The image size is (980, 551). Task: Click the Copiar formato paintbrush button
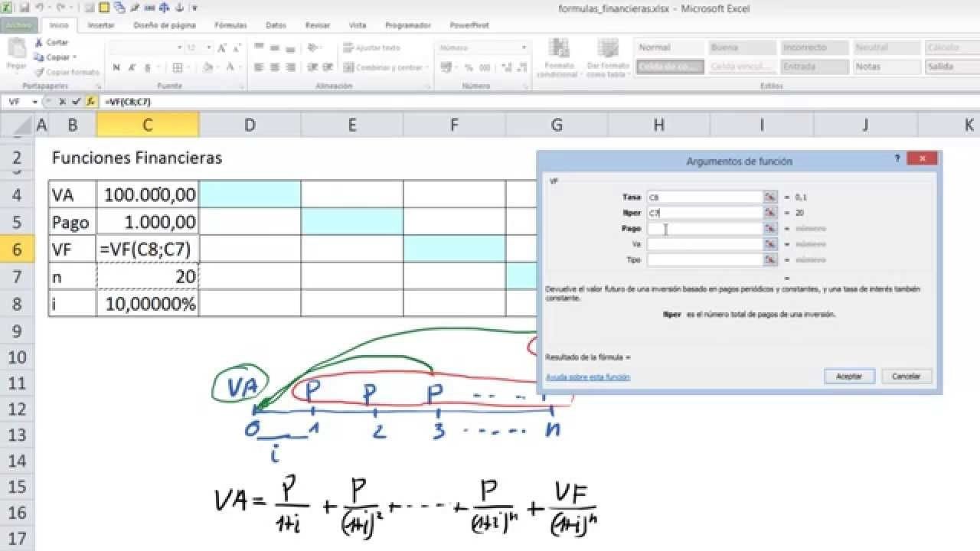[67, 72]
